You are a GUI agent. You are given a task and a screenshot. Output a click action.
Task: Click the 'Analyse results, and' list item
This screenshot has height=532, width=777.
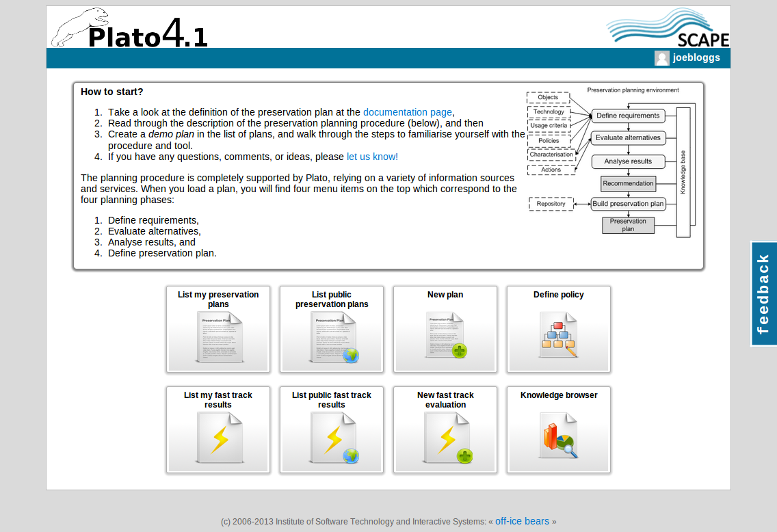[152, 242]
